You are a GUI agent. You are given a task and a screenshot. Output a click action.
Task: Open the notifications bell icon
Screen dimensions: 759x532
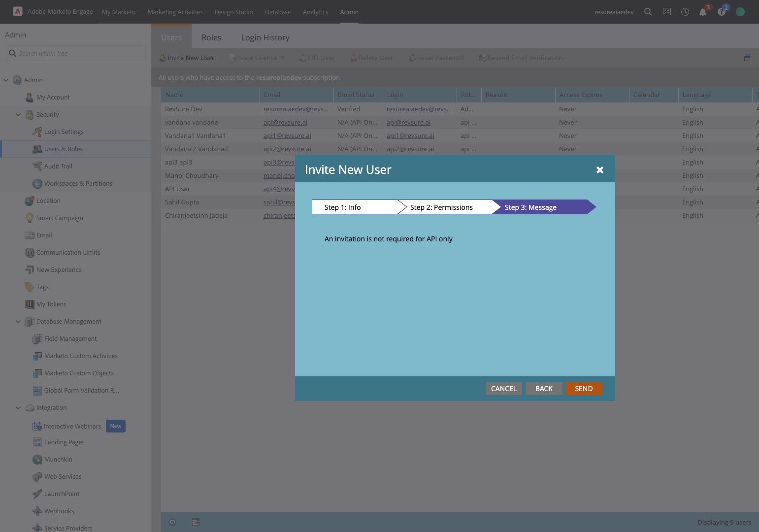[x=703, y=12]
